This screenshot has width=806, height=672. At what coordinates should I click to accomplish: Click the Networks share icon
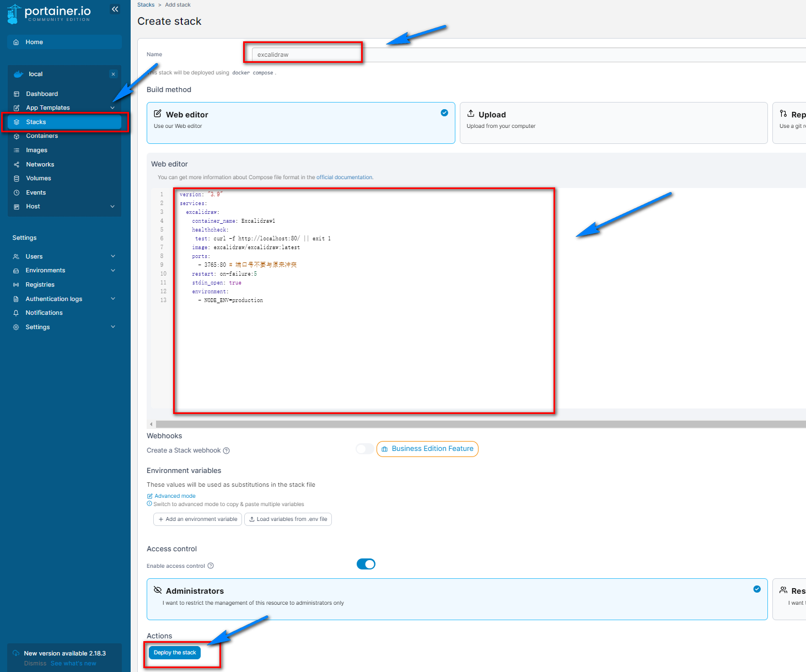click(x=17, y=165)
